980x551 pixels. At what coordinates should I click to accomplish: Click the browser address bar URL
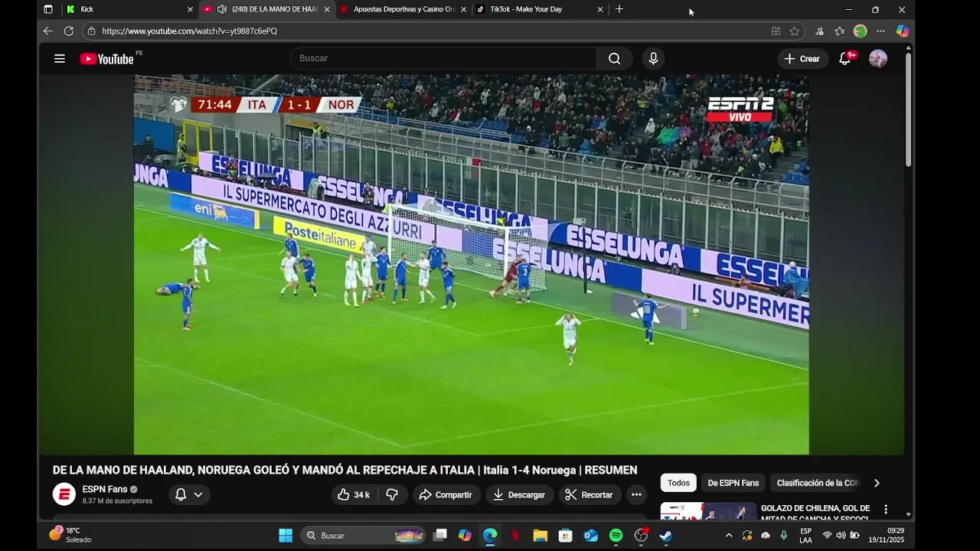coord(189,31)
